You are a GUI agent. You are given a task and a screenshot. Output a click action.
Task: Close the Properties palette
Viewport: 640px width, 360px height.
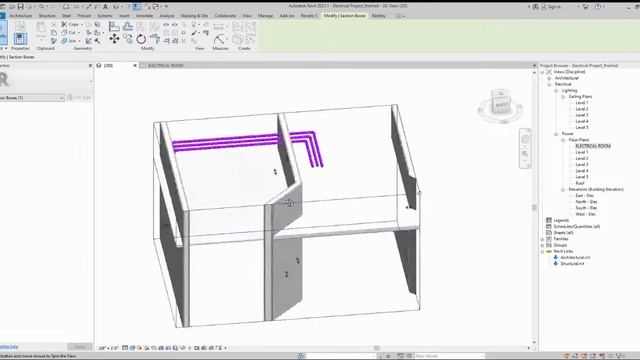[x=90, y=65]
